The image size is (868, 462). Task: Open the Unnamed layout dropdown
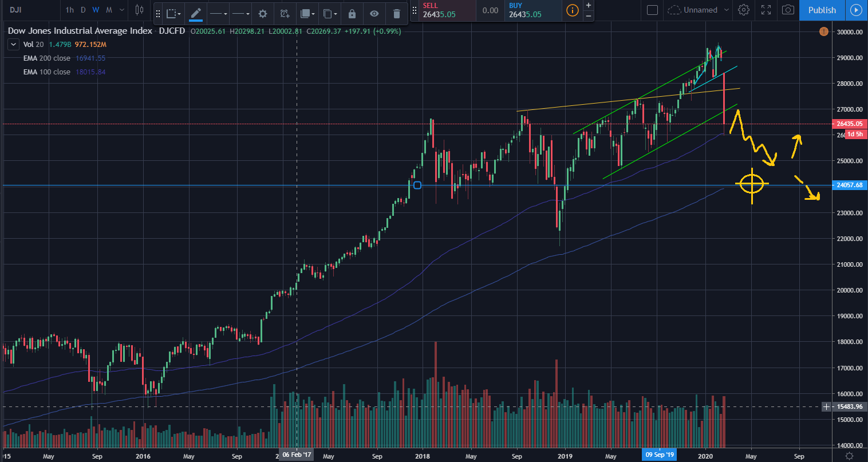(x=699, y=10)
